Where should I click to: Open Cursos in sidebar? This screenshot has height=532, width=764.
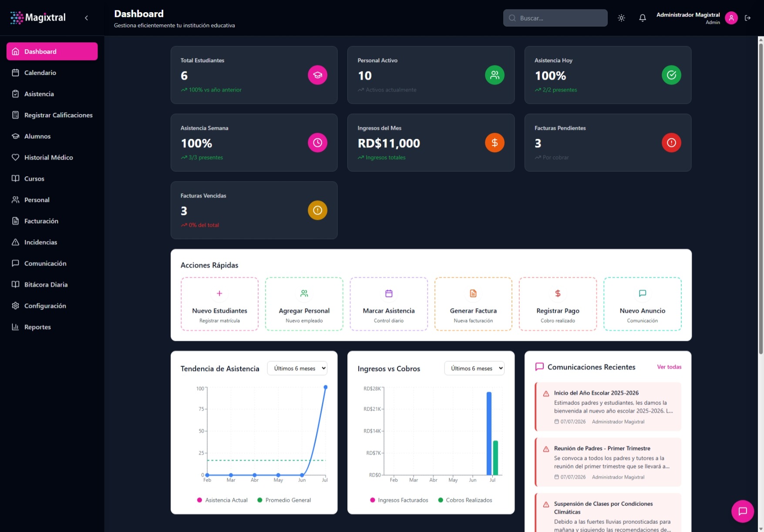pyautogui.click(x=52, y=178)
